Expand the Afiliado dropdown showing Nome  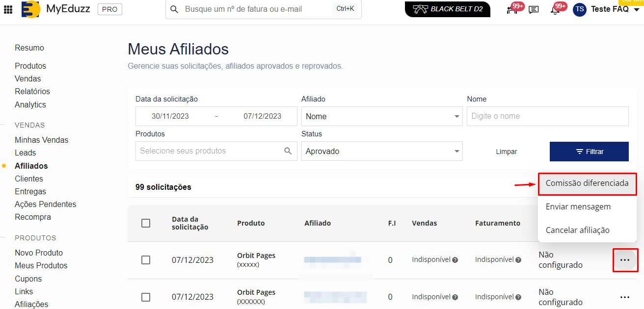coord(381,117)
